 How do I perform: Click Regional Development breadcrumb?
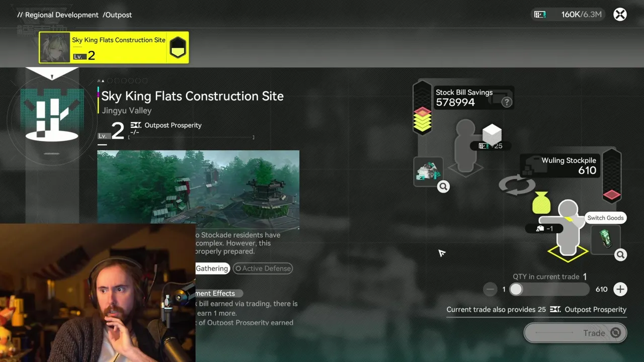61,15
